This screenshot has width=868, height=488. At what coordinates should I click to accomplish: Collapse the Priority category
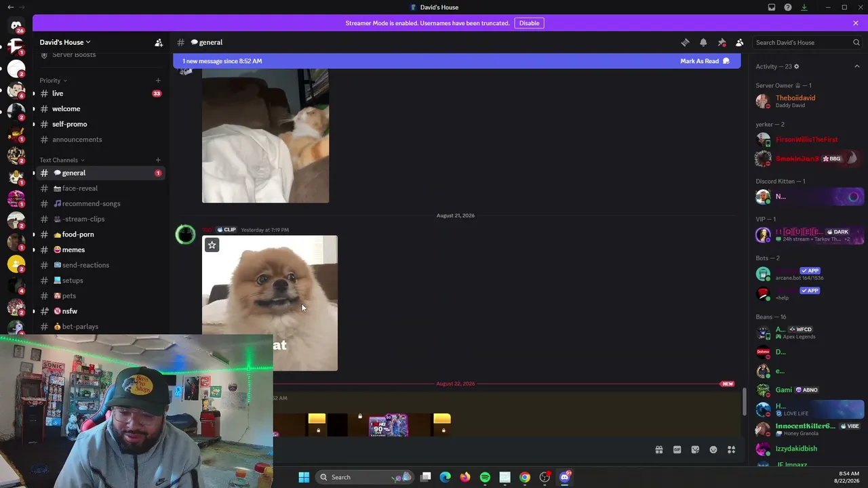pyautogui.click(x=53, y=81)
